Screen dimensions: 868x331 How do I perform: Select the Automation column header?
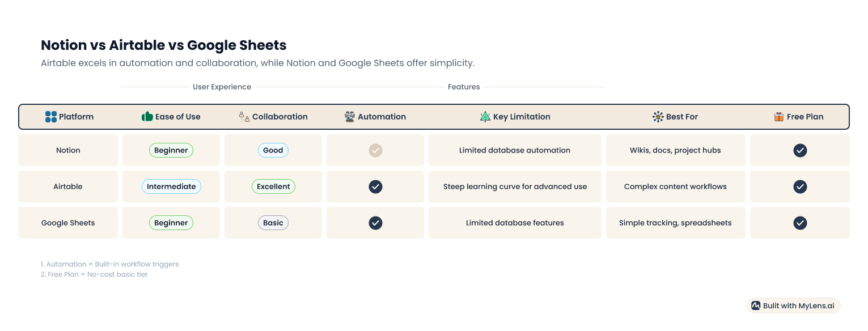click(375, 117)
